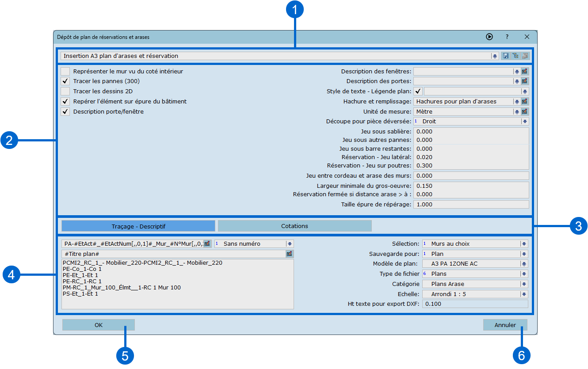Toggle the 'Tracer les dessins 2D' checkbox

[65, 91]
